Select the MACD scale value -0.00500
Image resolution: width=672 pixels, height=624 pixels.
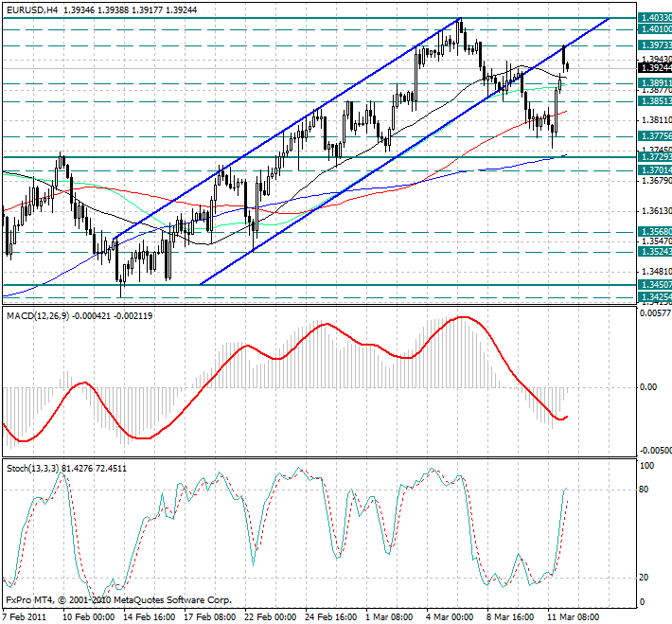click(x=655, y=451)
